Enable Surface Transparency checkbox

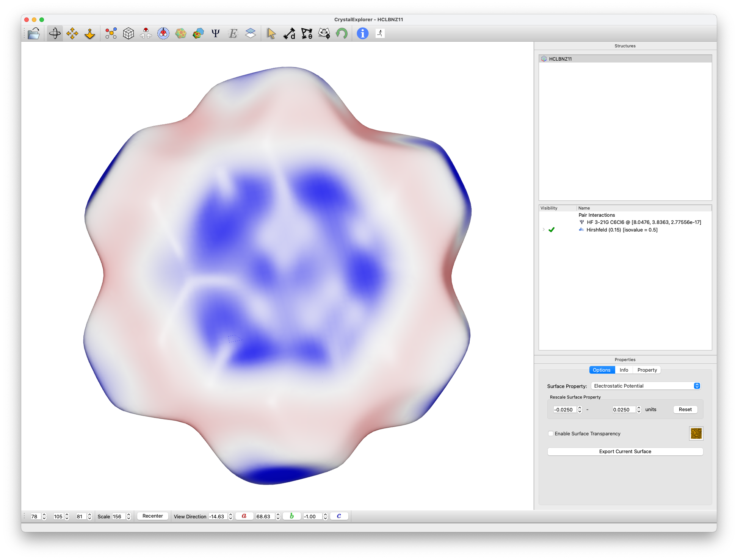[551, 433]
